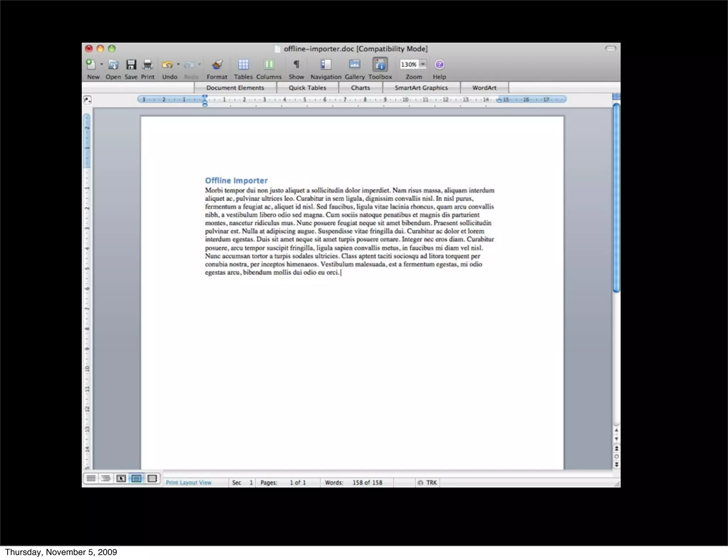
Task: Open the New document dropdown arrow
Action: [x=102, y=64]
